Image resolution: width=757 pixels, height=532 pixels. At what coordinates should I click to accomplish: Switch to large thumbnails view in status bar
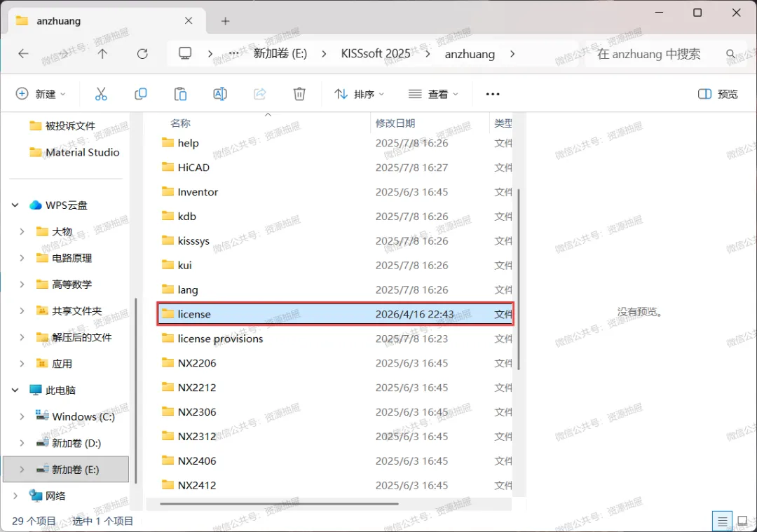(742, 521)
